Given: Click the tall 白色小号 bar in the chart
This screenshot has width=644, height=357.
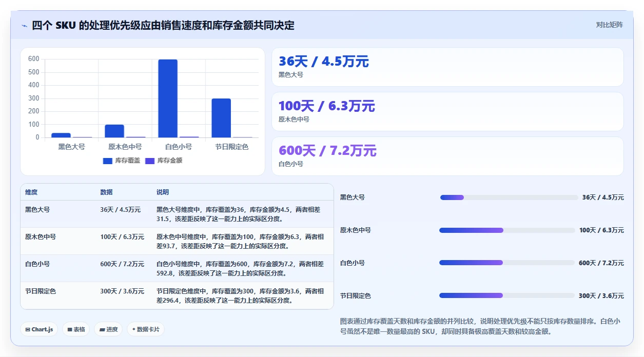Looking at the screenshot, I should [x=168, y=98].
